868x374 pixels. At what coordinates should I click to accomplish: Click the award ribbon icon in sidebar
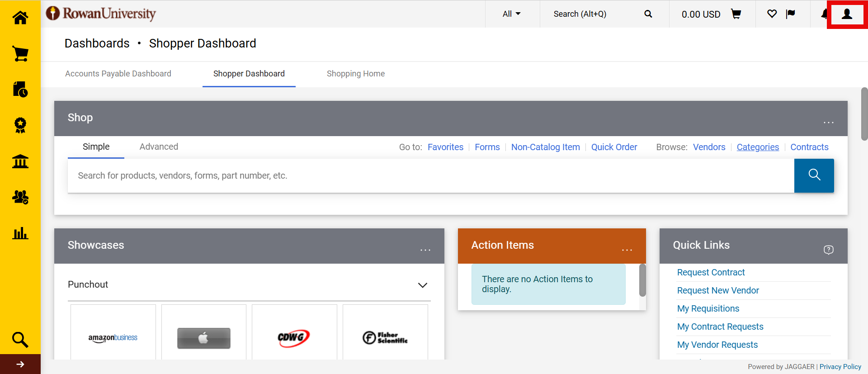point(20,125)
